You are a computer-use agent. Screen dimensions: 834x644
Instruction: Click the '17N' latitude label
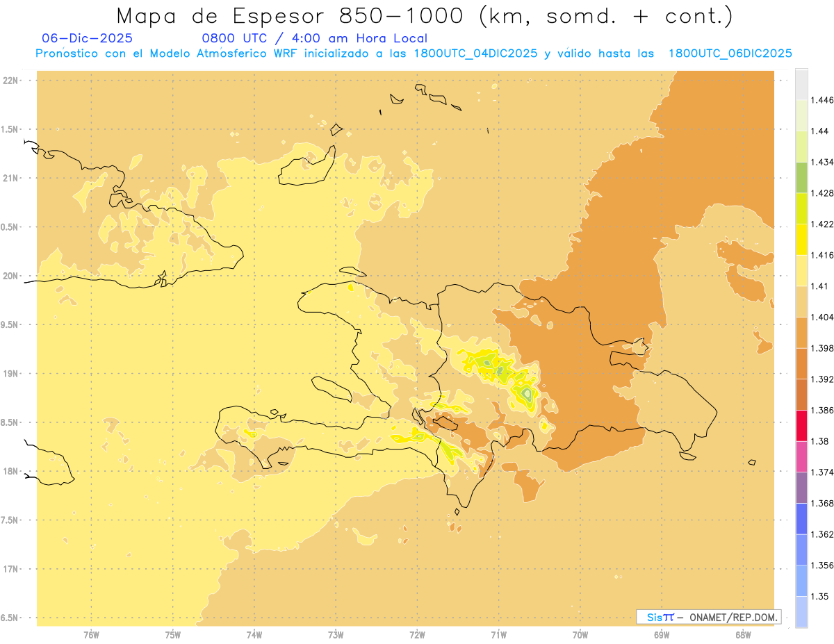point(12,569)
